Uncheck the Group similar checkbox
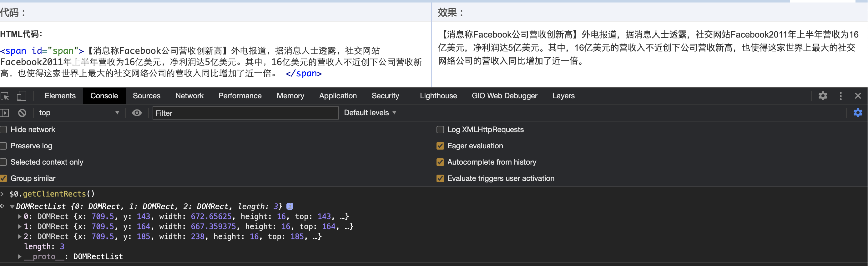Viewport: 868px width, 266px height. click(3, 178)
